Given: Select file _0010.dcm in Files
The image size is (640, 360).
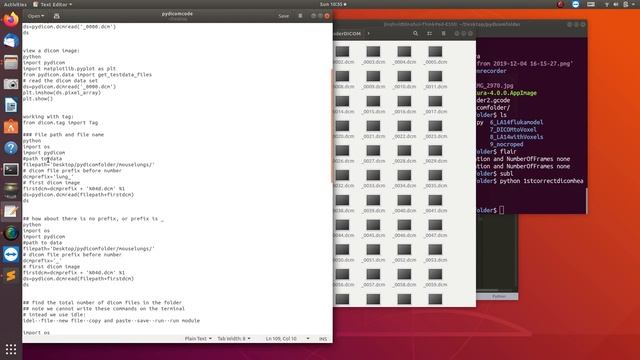Looking at the screenshot, I should point(404,80).
